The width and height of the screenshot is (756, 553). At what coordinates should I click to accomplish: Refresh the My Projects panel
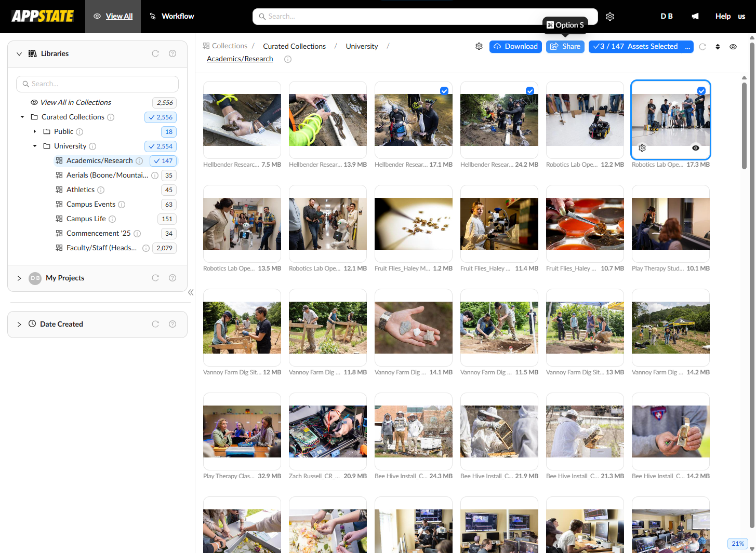[155, 278]
